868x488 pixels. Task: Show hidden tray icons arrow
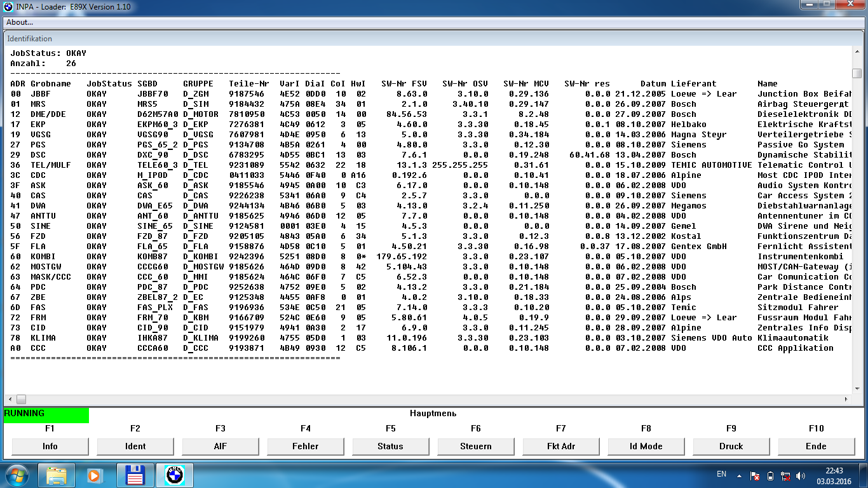click(x=740, y=475)
